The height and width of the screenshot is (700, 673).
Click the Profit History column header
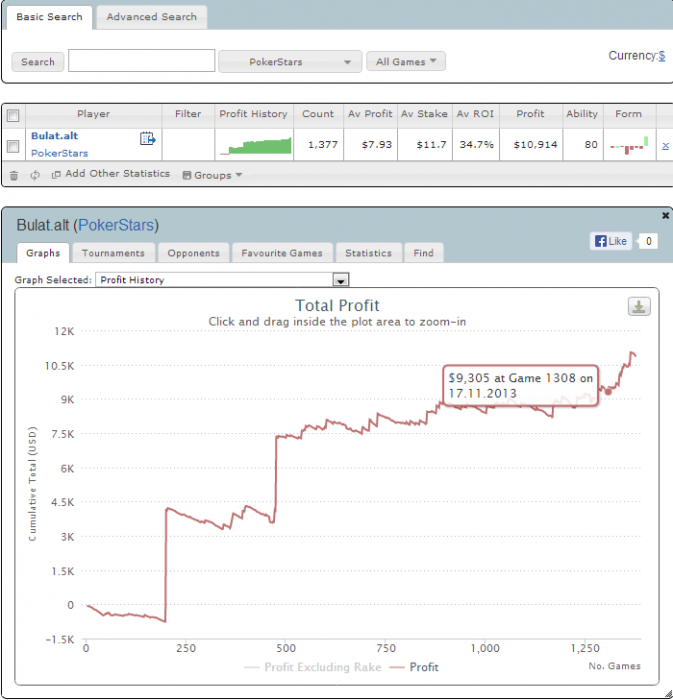pos(253,114)
